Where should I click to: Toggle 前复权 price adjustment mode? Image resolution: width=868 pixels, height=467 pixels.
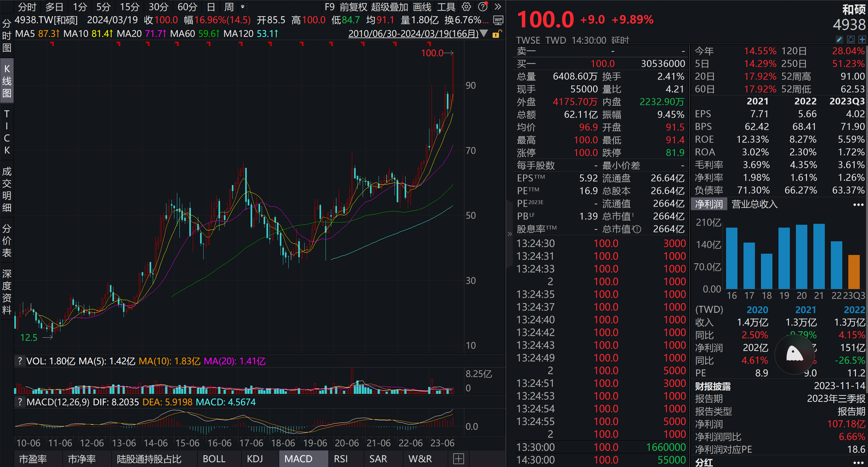(353, 7)
